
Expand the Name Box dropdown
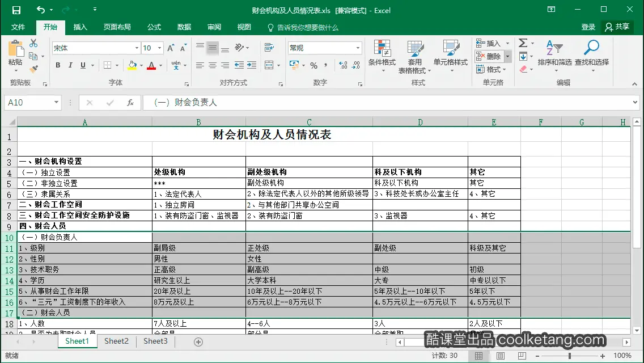[x=56, y=102]
